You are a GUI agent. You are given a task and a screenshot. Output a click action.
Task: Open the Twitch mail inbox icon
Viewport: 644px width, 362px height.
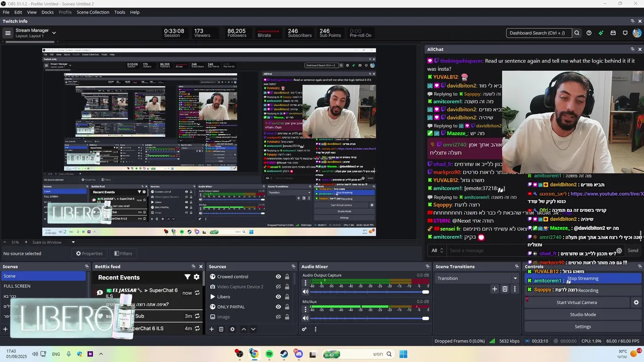pyautogui.click(x=613, y=33)
